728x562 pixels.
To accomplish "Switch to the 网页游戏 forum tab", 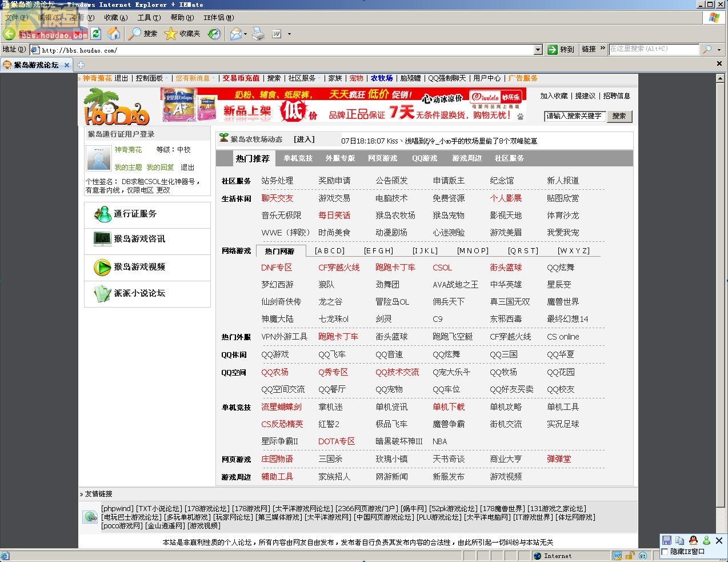I will point(382,158).
